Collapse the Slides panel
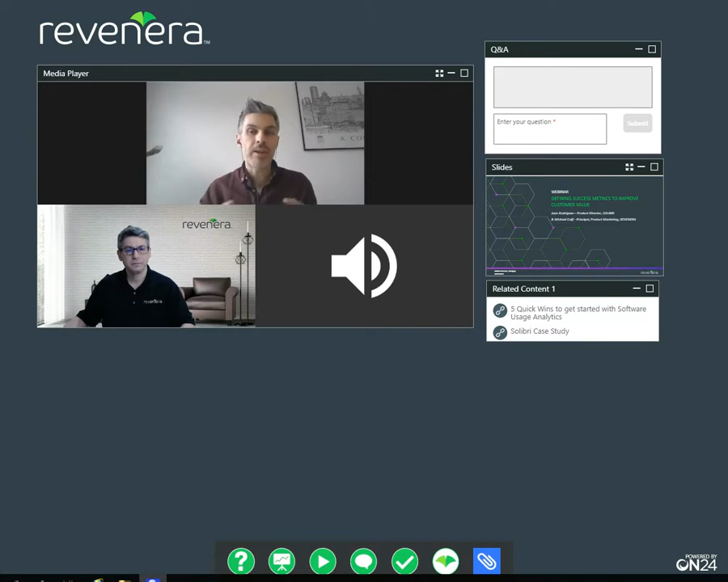Screen dimensions: 728x582 click(641, 167)
